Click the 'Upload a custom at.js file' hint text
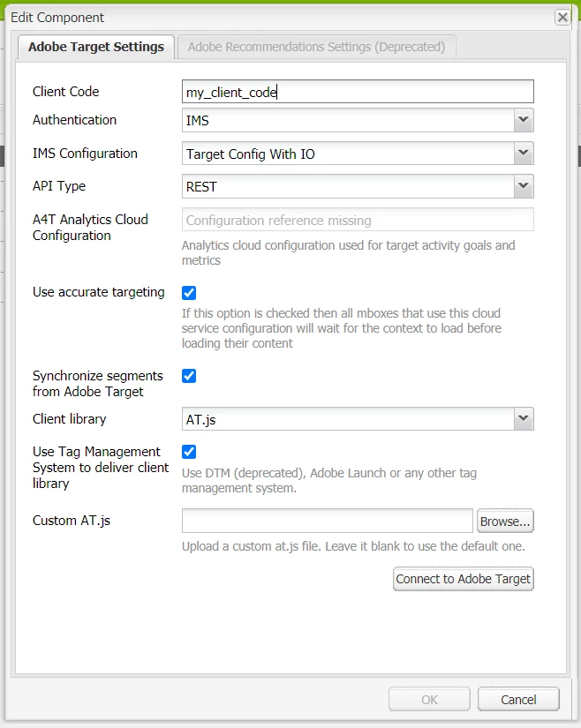The image size is (581, 728). click(x=353, y=546)
